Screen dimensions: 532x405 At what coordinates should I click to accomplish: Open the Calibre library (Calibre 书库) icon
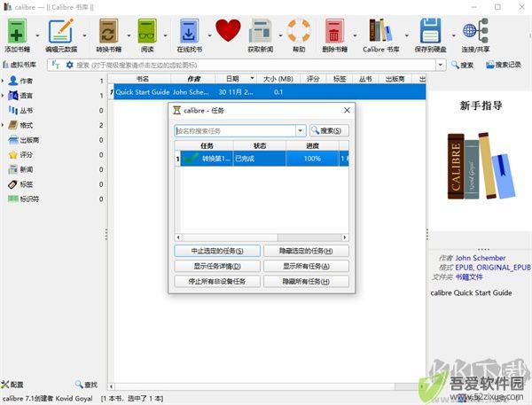(380, 30)
